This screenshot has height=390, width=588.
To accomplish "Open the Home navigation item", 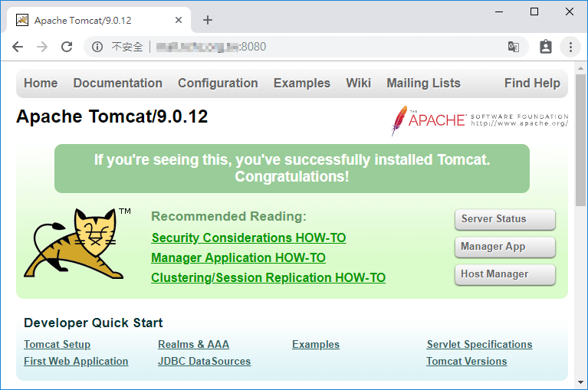I will pyautogui.click(x=41, y=83).
